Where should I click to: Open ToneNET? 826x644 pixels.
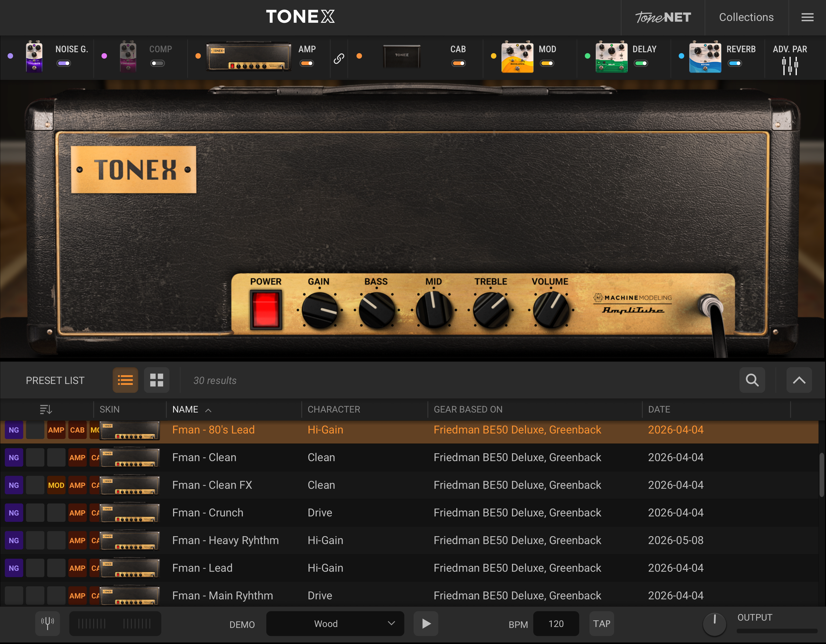tap(663, 17)
